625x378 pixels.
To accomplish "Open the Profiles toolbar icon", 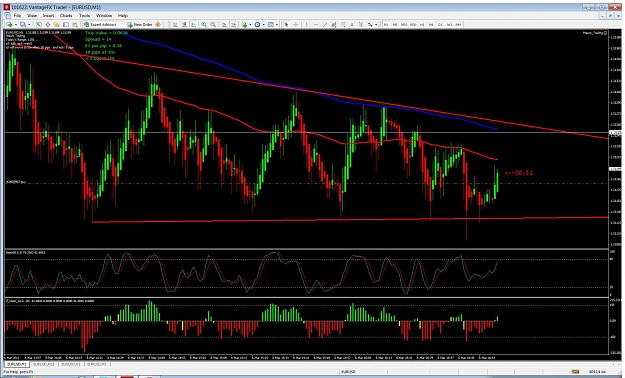I will tap(23, 24).
